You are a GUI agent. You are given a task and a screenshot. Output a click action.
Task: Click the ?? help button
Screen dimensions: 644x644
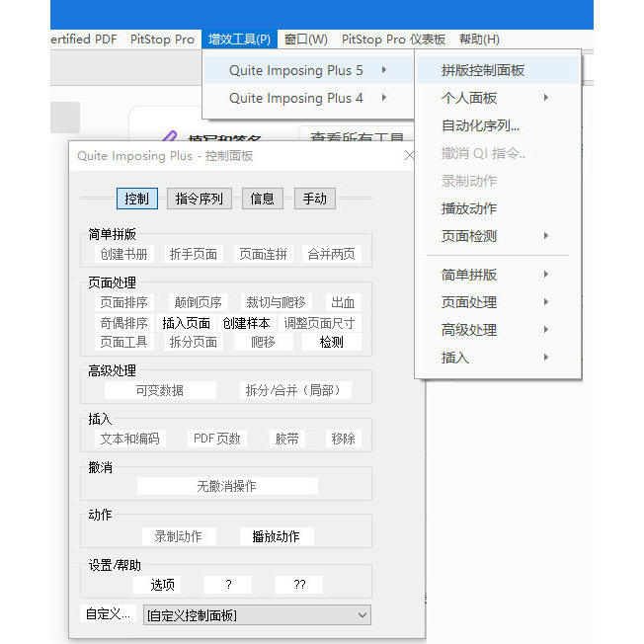click(x=299, y=585)
